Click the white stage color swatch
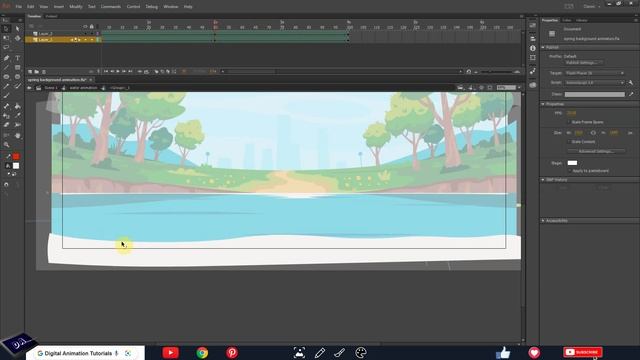 [572, 163]
